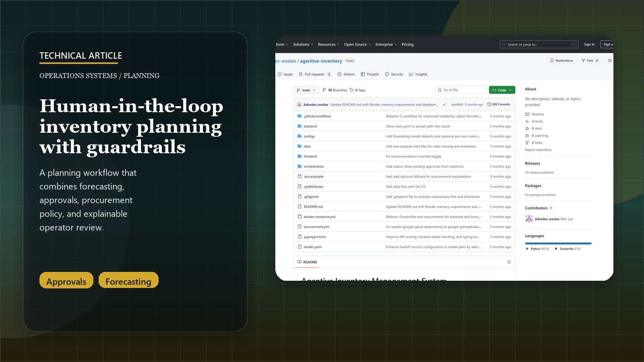Click the Insights graph icon

coord(411,74)
